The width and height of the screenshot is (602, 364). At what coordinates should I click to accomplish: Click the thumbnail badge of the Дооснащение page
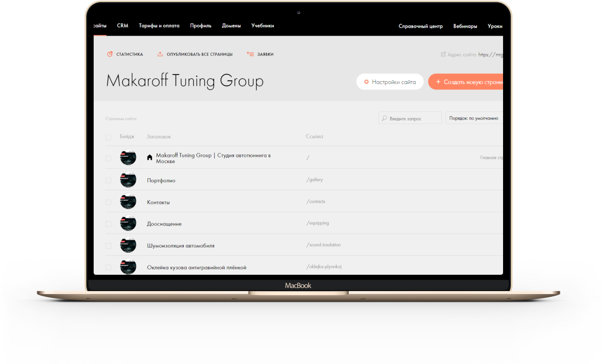click(x=128, y=223)
